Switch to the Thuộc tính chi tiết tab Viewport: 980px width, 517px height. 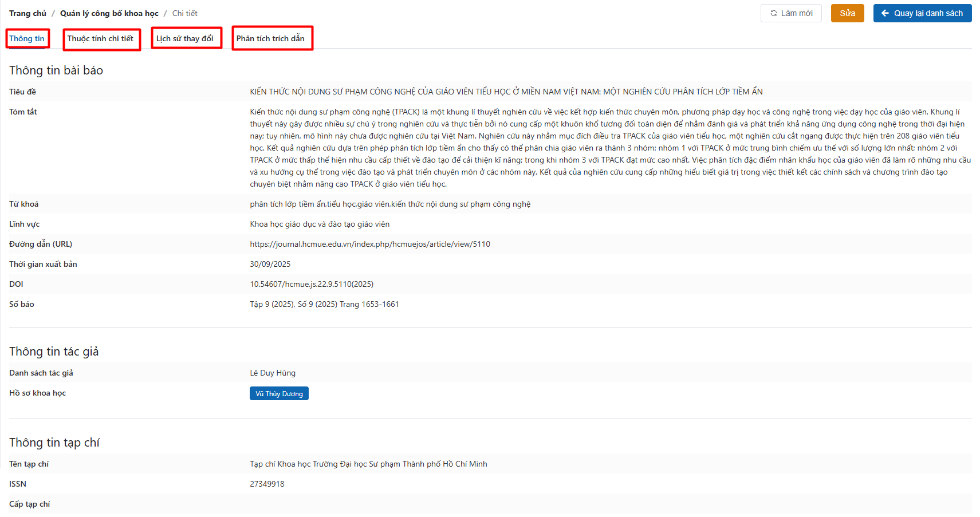click(100, 38)
